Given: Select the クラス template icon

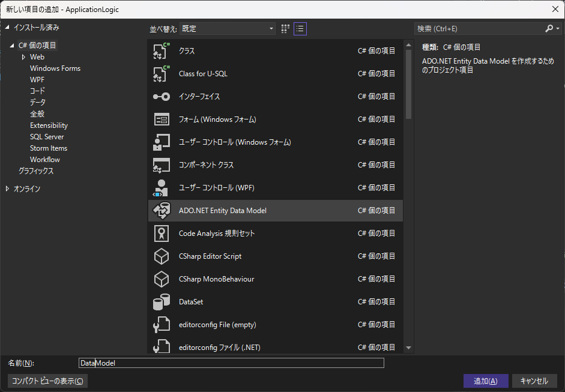Looking at the screenshot, I should coord(160,50).
